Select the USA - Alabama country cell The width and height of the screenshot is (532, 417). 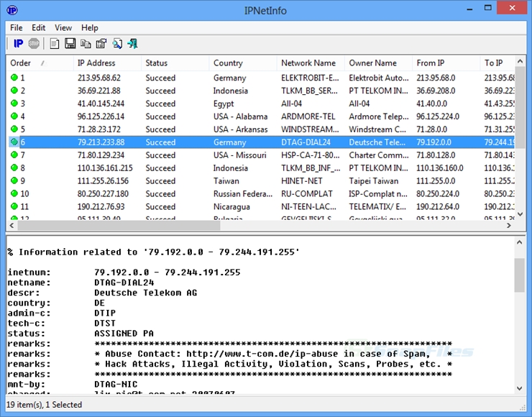point(240,116)
